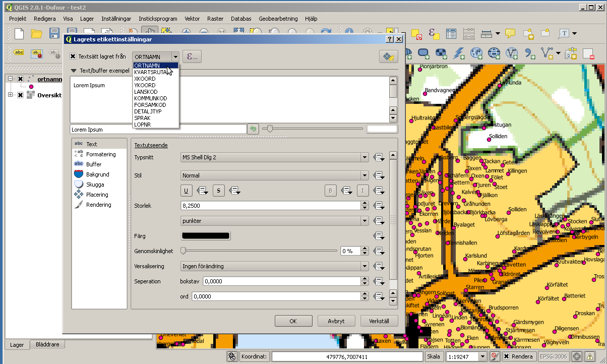Click the Avbryt button
This screenshot has width=607, height=364.
point(336,321)
